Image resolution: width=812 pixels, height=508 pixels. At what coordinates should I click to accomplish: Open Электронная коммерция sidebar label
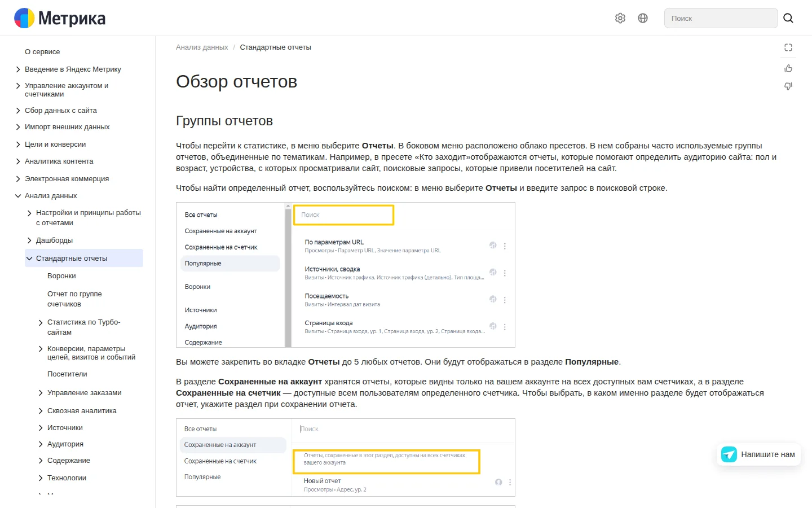[67, 179]
